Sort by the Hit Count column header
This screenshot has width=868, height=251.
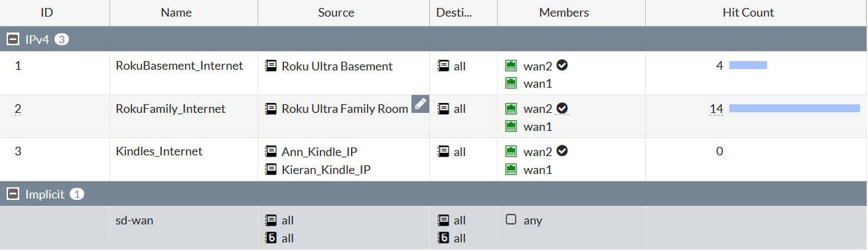click(748, 13)
